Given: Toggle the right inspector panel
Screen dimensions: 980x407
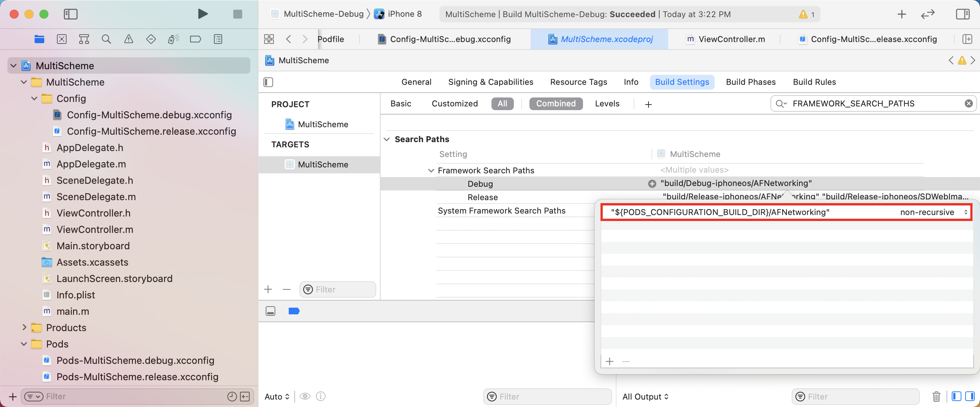Looking at the screenshot, I should click(x=963, y=14).
